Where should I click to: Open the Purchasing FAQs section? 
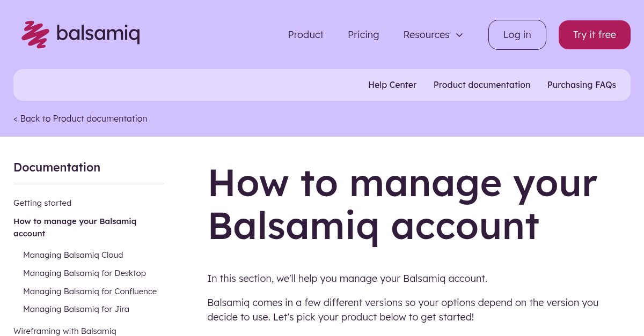tap(582, 85)
